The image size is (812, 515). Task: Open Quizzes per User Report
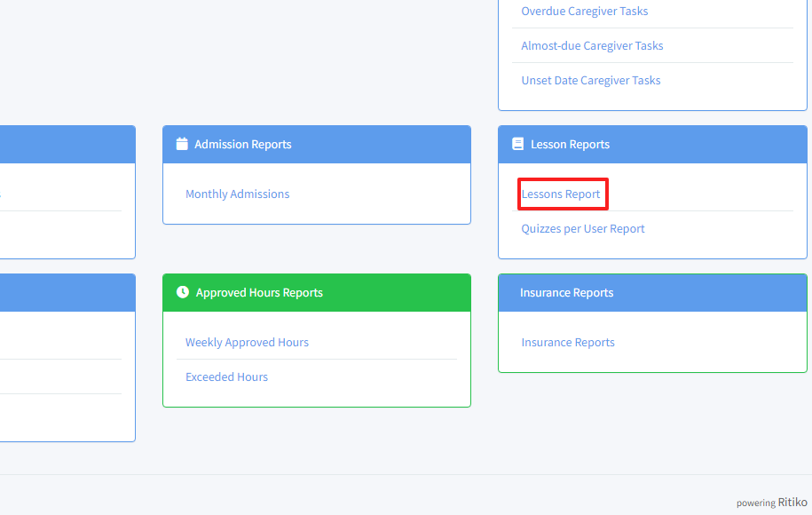[582, 228]
